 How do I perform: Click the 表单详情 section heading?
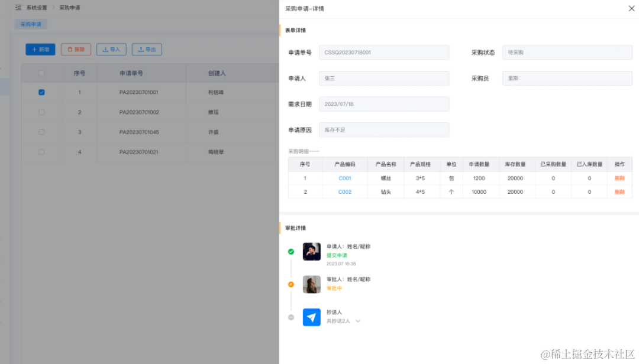point(295,31)
